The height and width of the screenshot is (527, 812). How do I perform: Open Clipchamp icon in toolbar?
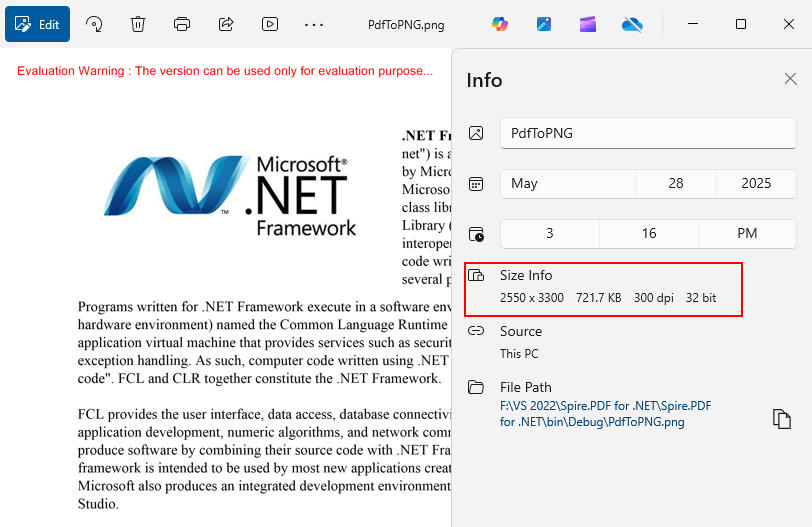[588, 24]
